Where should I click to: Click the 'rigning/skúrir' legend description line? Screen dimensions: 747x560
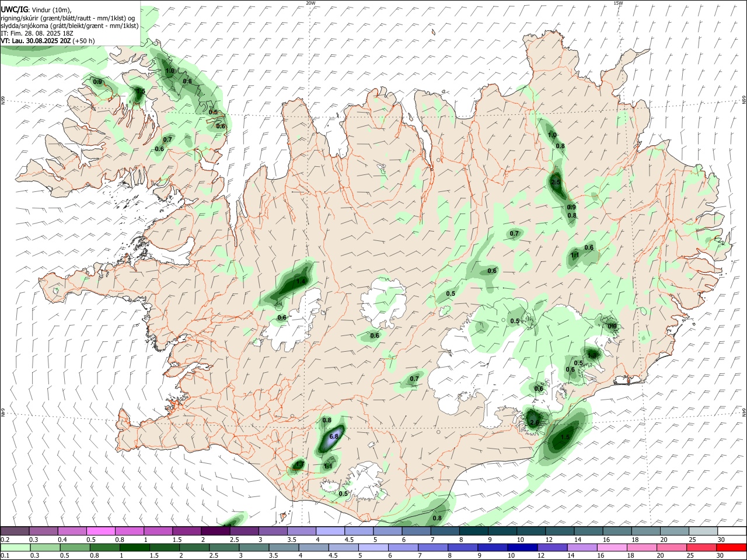pos(68,18)
